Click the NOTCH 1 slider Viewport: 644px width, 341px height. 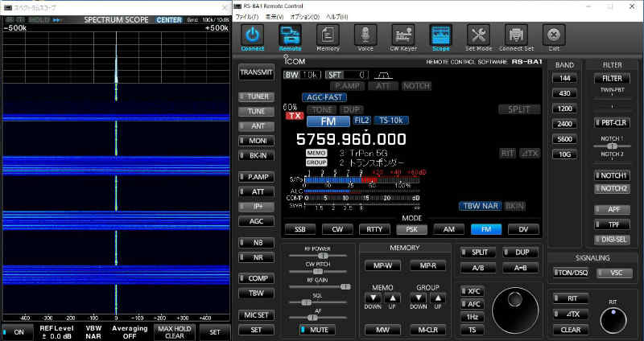(612, 146)
